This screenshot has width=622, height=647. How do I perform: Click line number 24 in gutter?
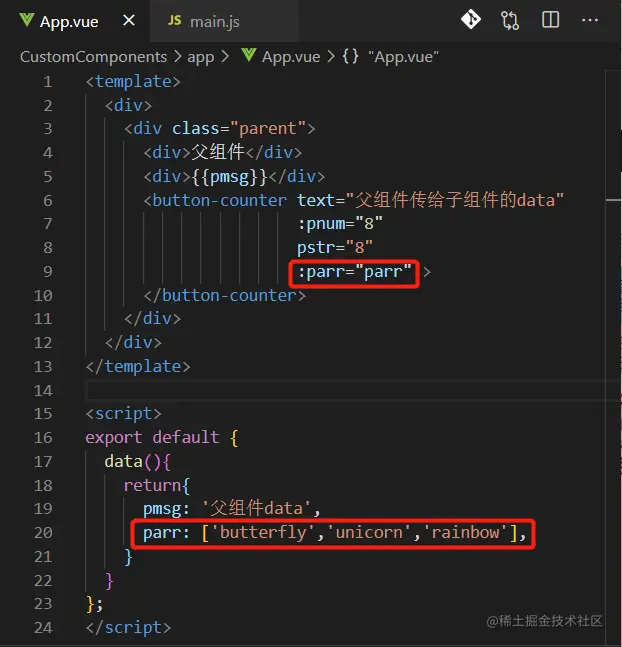point(43,628)
